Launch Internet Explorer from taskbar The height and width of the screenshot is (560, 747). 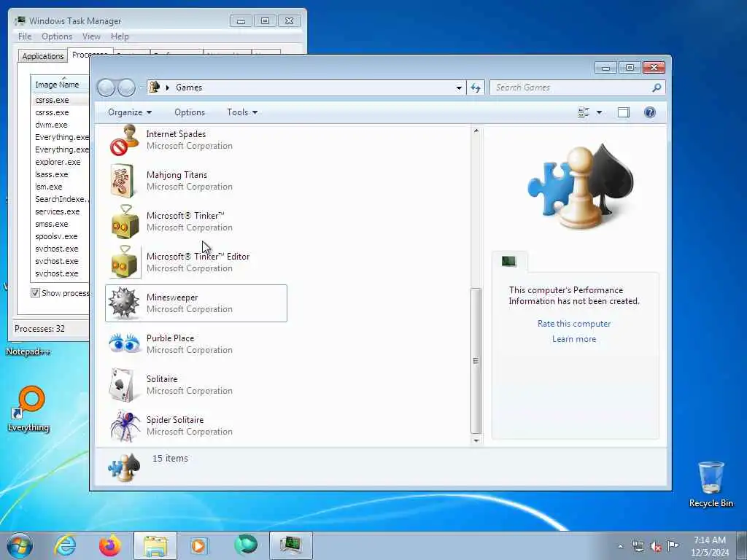pos(65,545)
